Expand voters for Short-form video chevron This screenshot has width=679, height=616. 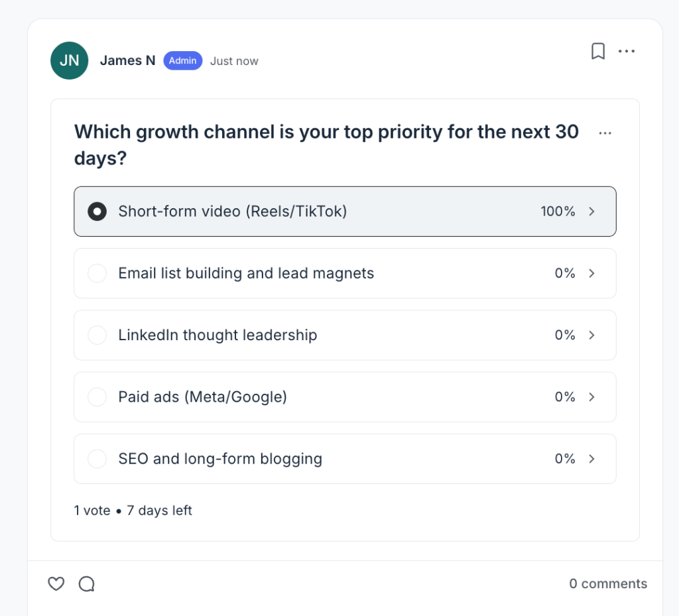592,212
